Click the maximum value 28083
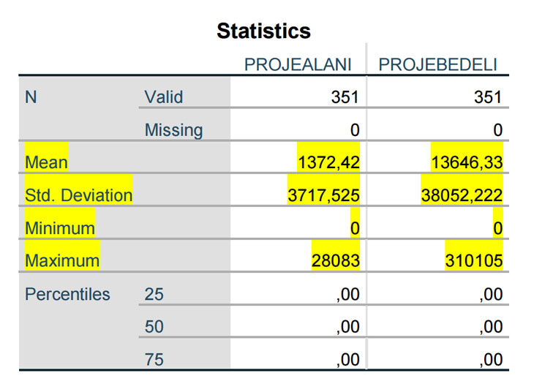Image resolution: width=534 pixels, height=392 pixels. [336, 261]
